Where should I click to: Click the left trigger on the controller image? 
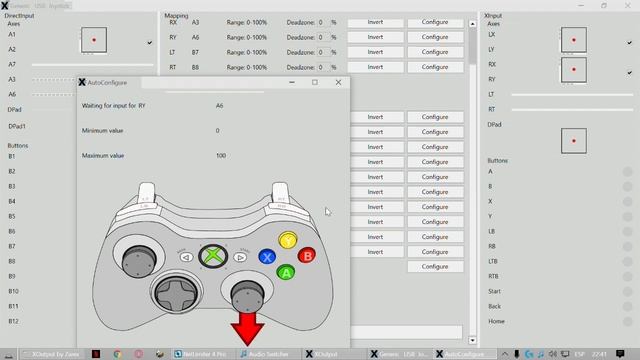[x=146, y=192]
